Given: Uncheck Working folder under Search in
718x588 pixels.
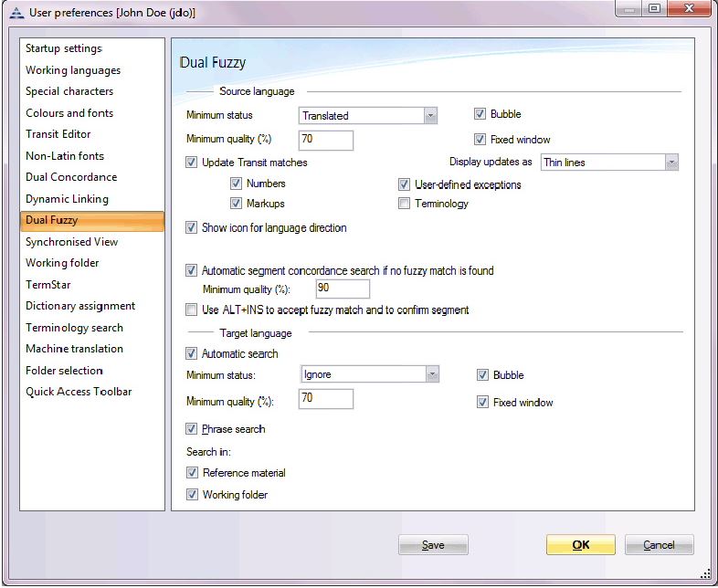Looking at the screenshot, I should click(193, 495).
